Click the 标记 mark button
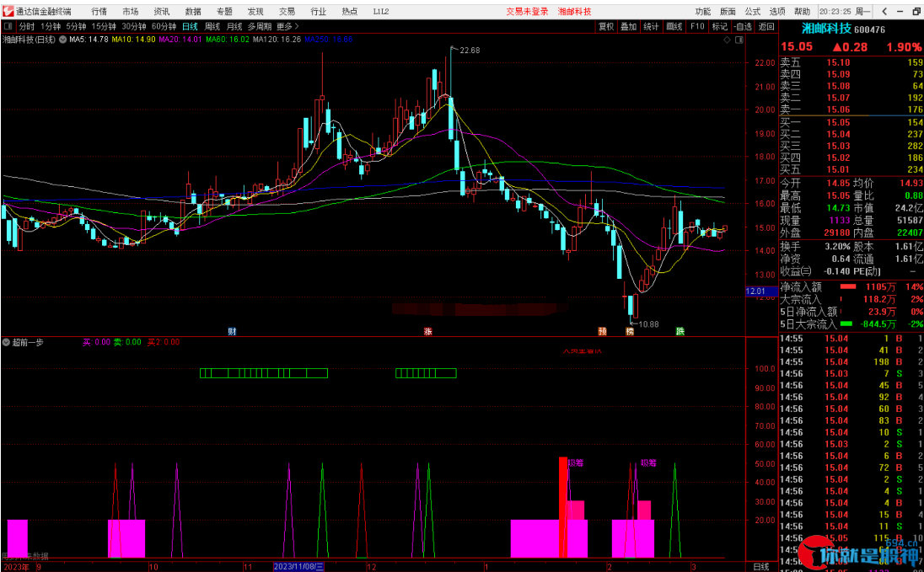924x572 pixels. 719,26
